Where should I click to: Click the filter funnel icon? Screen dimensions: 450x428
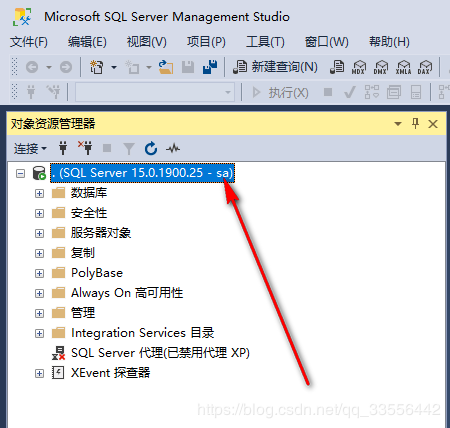pos(129,149)
